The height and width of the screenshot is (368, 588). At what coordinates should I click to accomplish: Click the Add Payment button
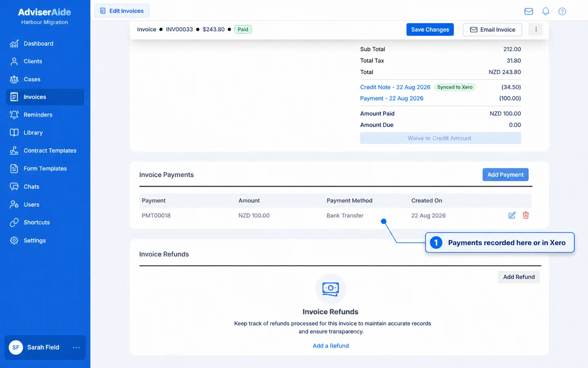[x=506, y=175]
